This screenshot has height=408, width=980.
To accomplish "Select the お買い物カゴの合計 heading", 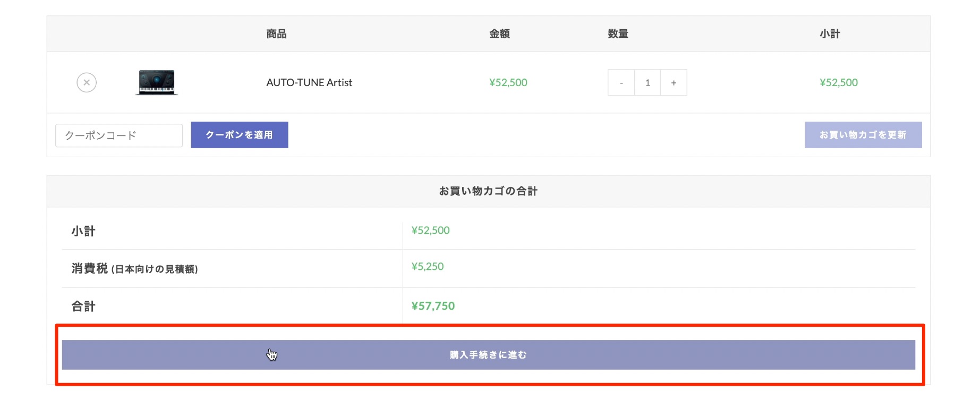I will (x=488, y=191).
